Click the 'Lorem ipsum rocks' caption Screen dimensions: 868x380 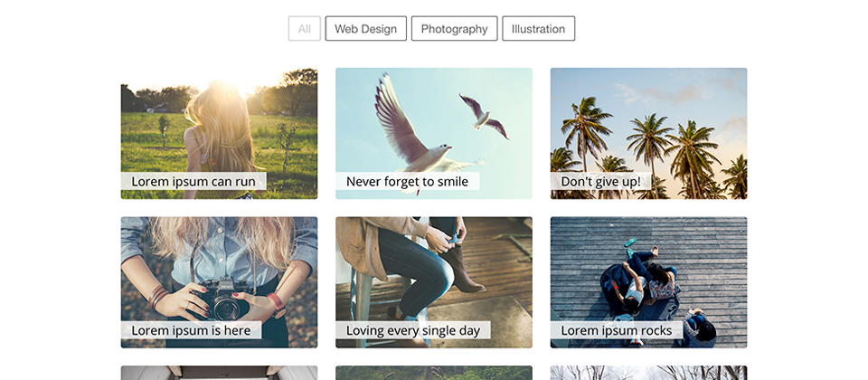(x=616, y=330)
